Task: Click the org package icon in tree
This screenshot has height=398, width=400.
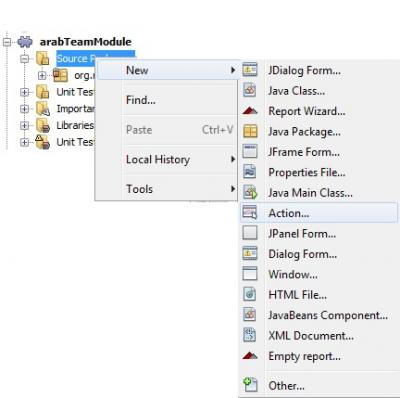Action: (60, 75)
